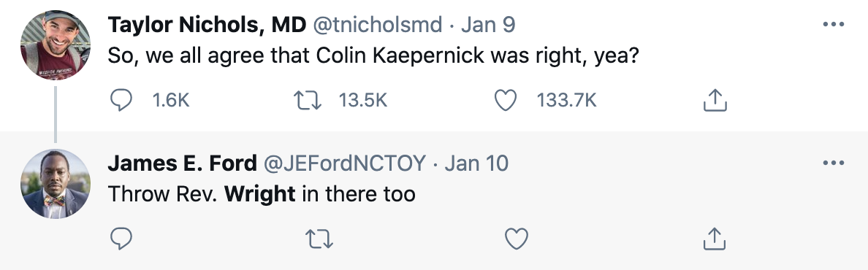The height and width of the screenshot is (270, 868).
Task: Open Taylor Nichols, MD profile name
Action: (207, 25)
